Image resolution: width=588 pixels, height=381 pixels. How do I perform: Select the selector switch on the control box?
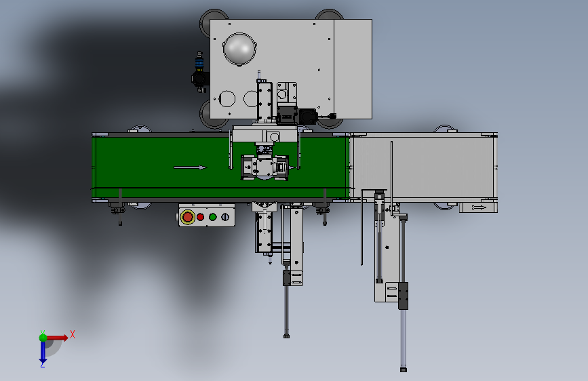225,217
